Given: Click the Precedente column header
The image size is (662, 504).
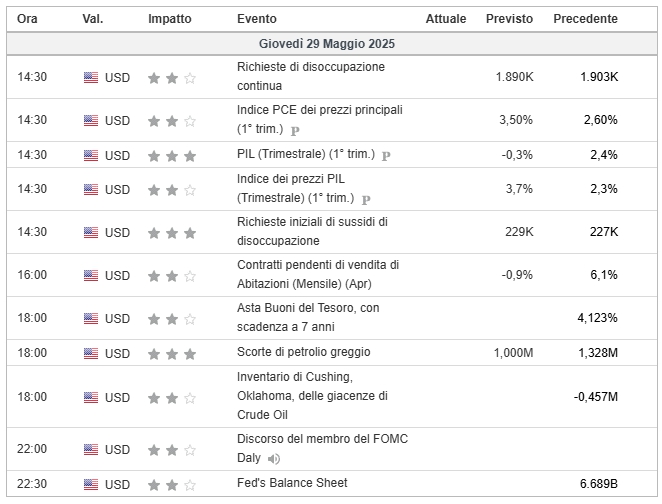Looking at the screenshot, I should [585, 19].
